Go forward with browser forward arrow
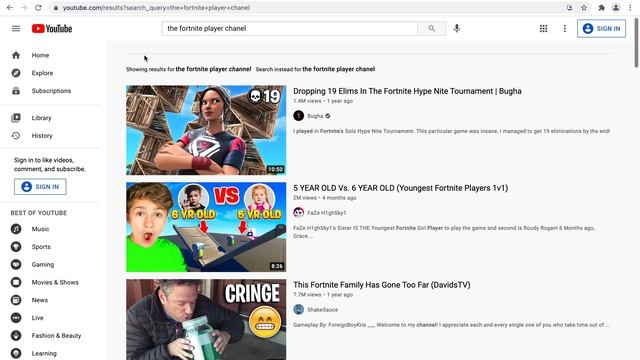 tap(24, 7)
